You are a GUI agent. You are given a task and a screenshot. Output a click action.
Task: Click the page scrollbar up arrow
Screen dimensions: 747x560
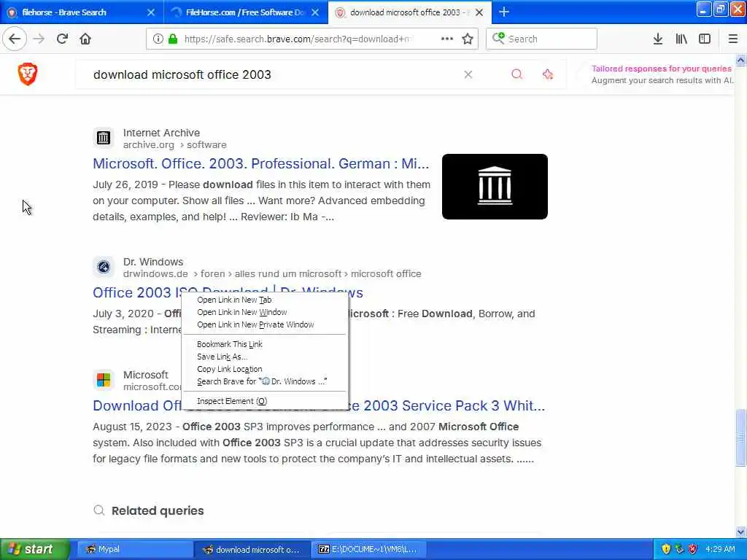click(x=740, y=61)
